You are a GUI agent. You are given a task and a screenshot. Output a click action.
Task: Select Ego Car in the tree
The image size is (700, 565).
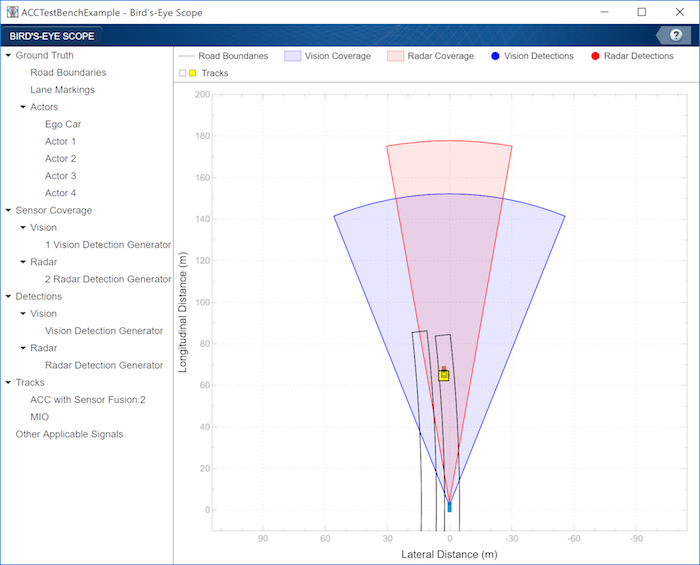pyautogui.click(x=63, y=124)
